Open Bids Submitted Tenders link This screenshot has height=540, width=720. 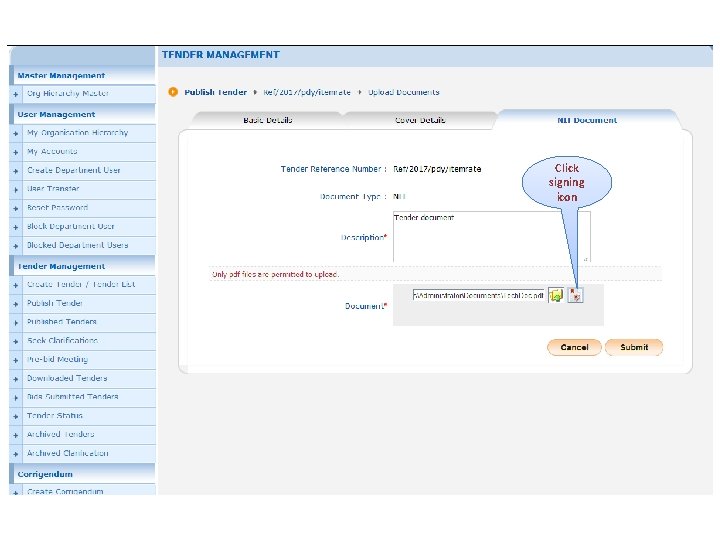pos(73,397)
